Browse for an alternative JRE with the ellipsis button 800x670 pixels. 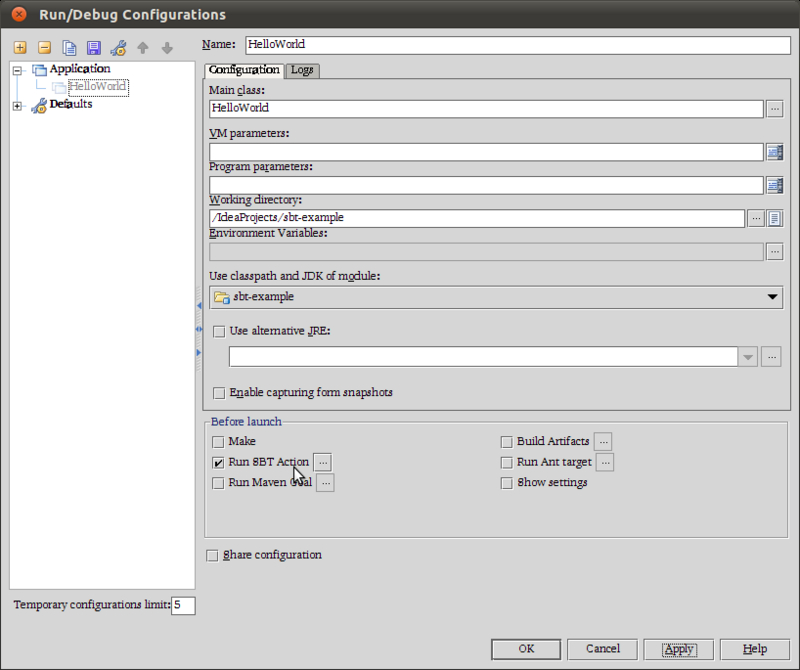pyautogui.click(x=771, y=357)
